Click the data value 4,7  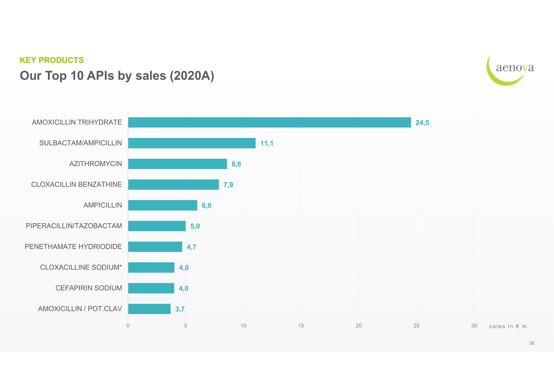pyautogui.click(x=192, y=247)
